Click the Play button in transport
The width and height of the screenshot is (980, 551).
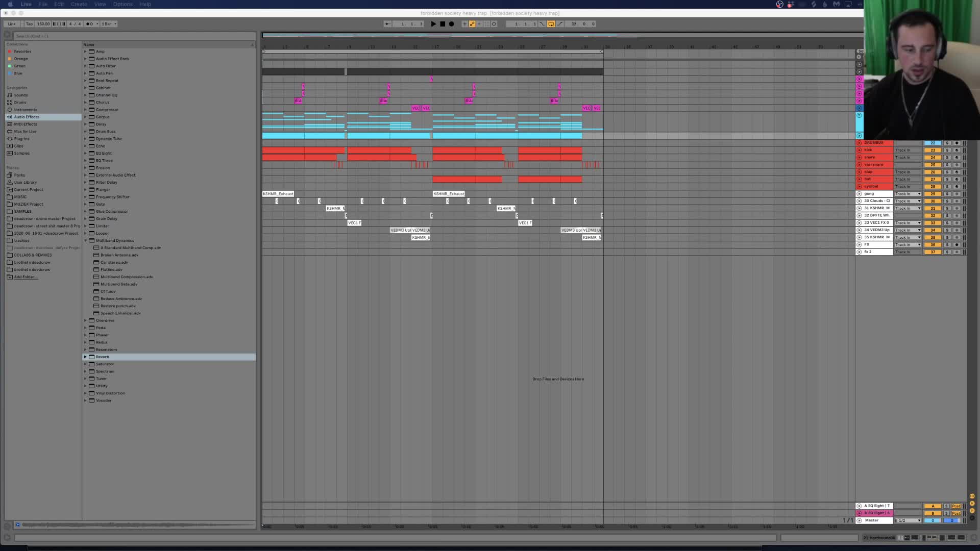coord(433,24)
